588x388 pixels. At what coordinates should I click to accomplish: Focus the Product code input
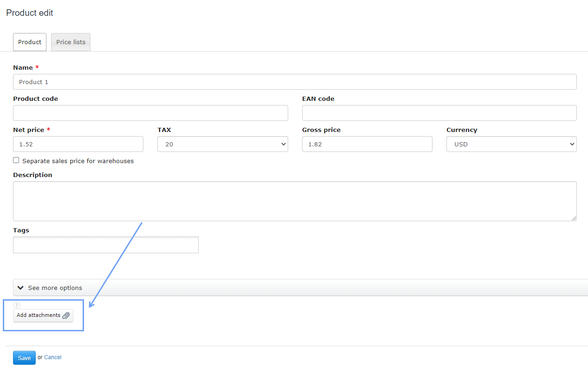[x=150, y=113]
